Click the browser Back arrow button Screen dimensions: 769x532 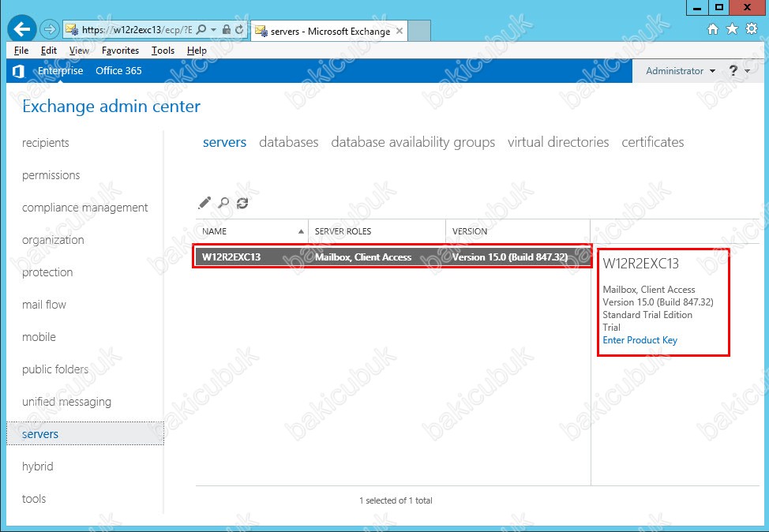[x=21, y=29]
